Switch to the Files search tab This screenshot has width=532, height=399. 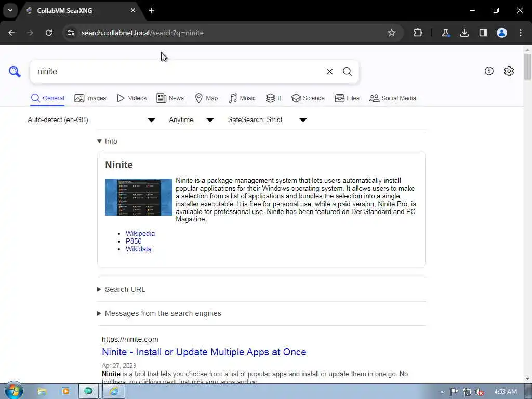pos(347,98)
